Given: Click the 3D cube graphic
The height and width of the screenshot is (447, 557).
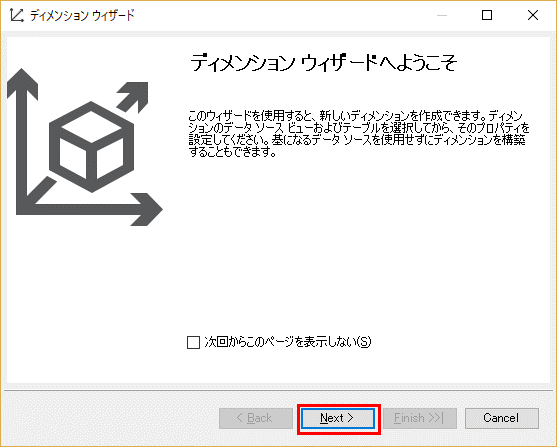Looking at the screenshot, I should pyautogui.click(x=92, y=147).
